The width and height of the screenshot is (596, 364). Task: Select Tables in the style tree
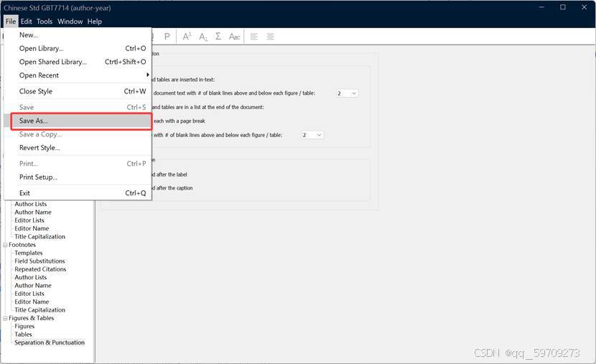pyautogui.click(x=23, y=335)
